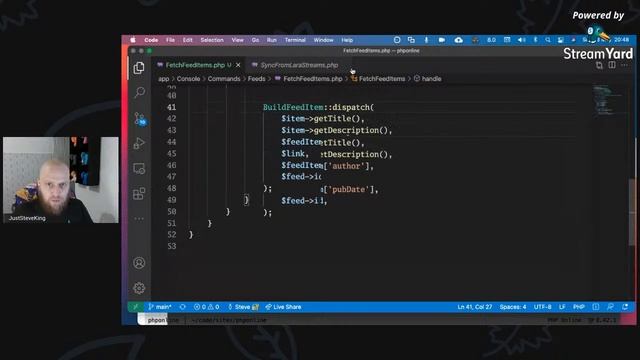Viewport: 640px width, 360px height.
Task: Switch to FetchFeedItems.php tab
Action: pyautogui.click(x=195, y=65)
